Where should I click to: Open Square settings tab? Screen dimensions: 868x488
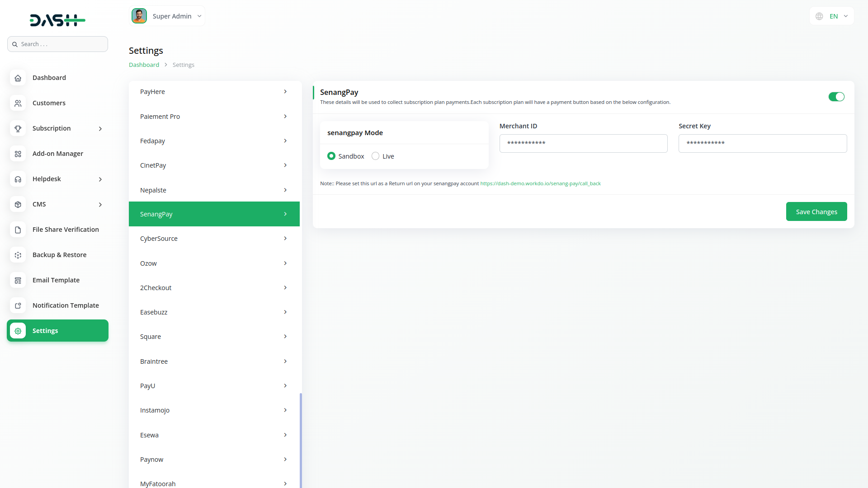(x=214, y=337)
